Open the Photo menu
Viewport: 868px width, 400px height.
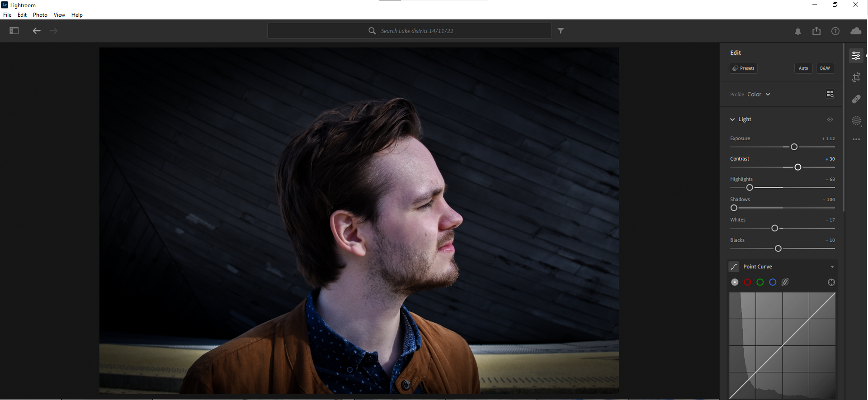(40, 15)
